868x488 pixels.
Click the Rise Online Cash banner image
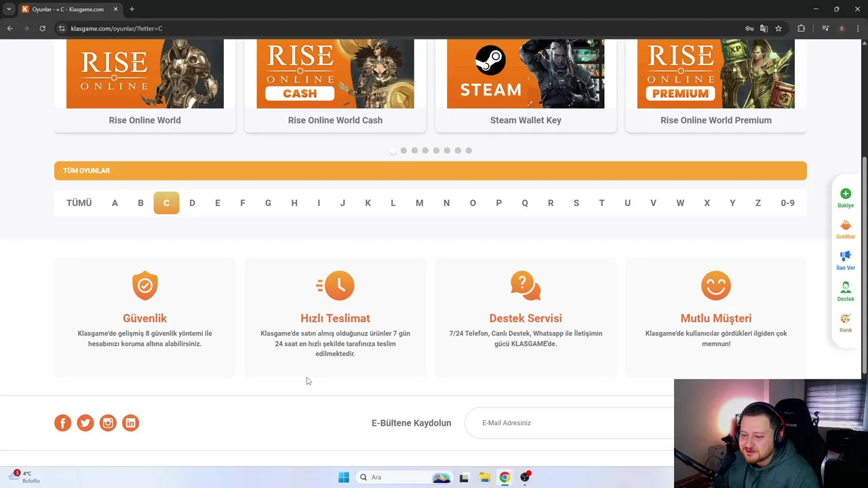click(335, 73)
